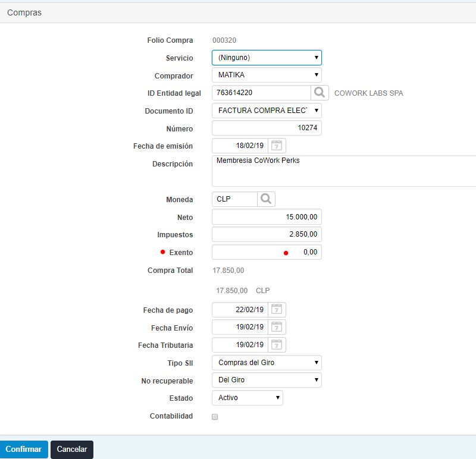The width and height of the screenshot is (476, 459).
Task: Edit the Impuestos amount field
Action: [267, 234]
